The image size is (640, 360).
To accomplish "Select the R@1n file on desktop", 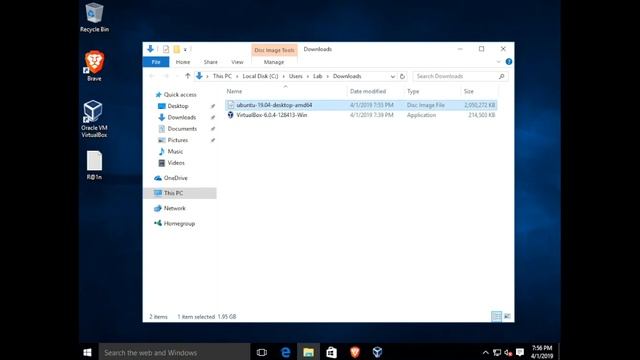I will click(94, 165).
